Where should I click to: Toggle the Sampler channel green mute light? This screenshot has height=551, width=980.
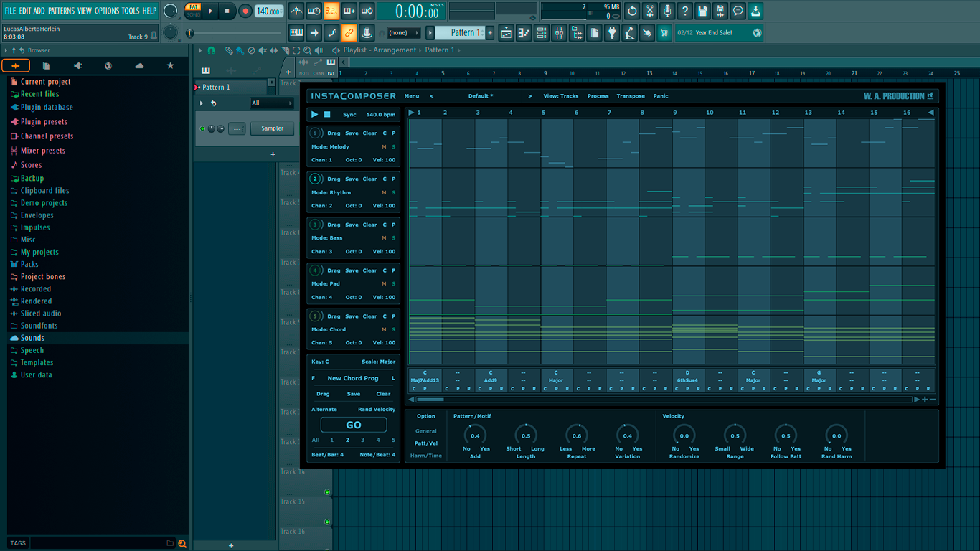point(202,128)
